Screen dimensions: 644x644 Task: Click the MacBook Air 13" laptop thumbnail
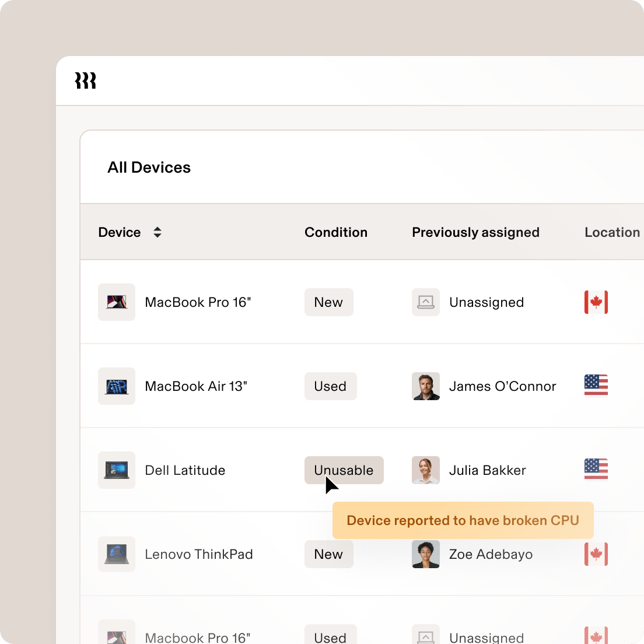[117, 386]
